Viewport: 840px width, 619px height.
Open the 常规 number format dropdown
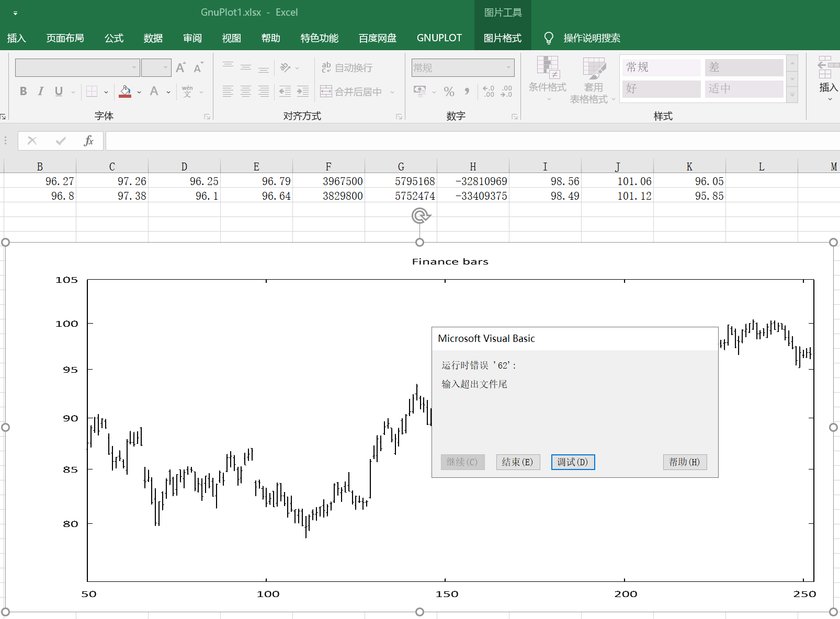[508, 67]
